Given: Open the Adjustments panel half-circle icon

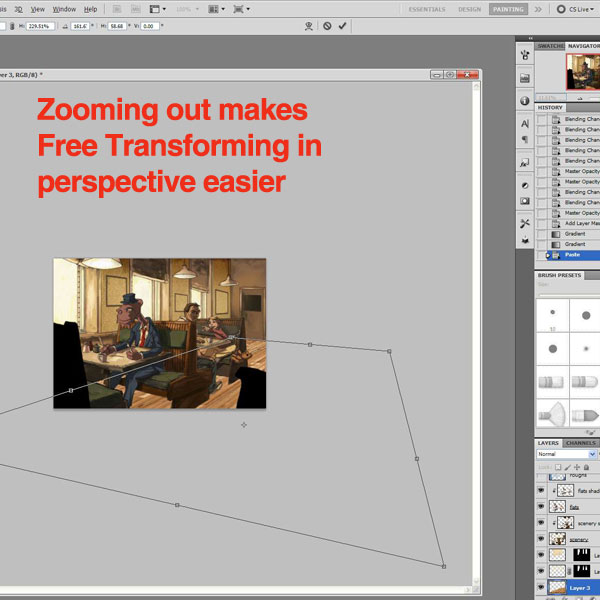Looking at the screenshot, I should coord(525,186).
